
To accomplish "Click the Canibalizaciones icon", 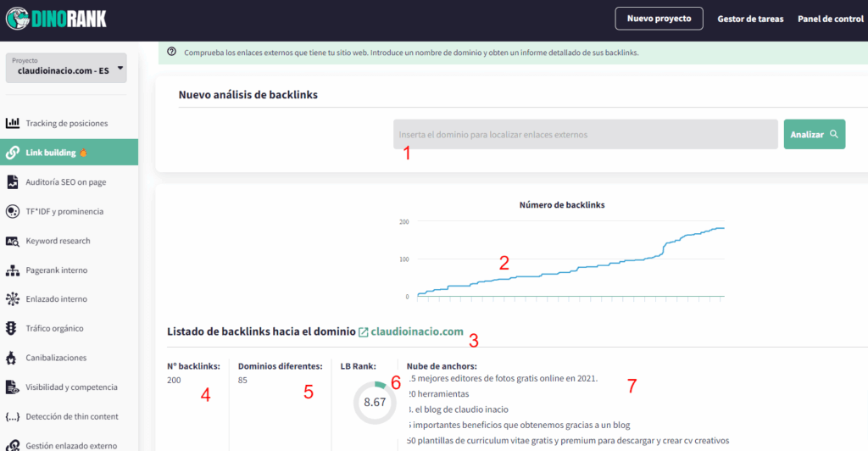I will [x=12, y=358].
